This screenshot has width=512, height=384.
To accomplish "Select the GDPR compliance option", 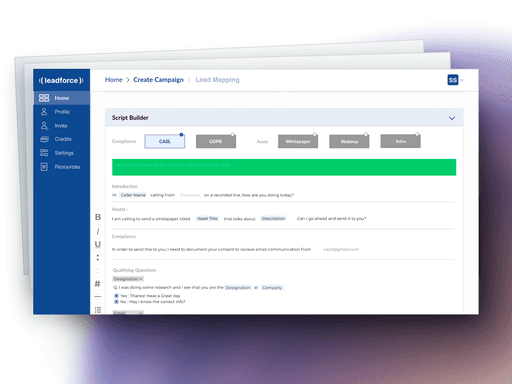I will [216, 141].
